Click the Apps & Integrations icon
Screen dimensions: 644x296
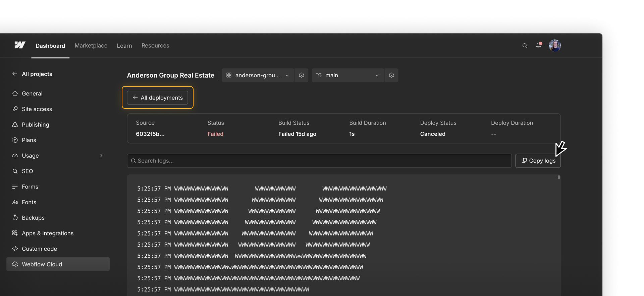15,233
